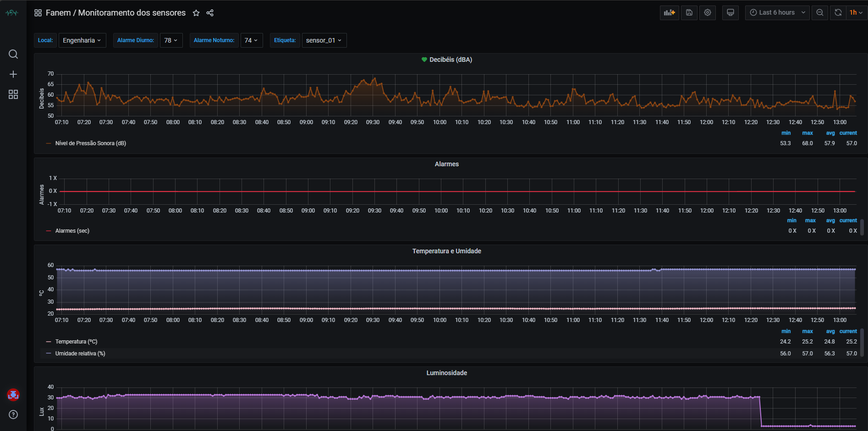Refresh the dashboard
Image resolution: width=868 pixels, height=431 pixels.
tap(838, 13)
